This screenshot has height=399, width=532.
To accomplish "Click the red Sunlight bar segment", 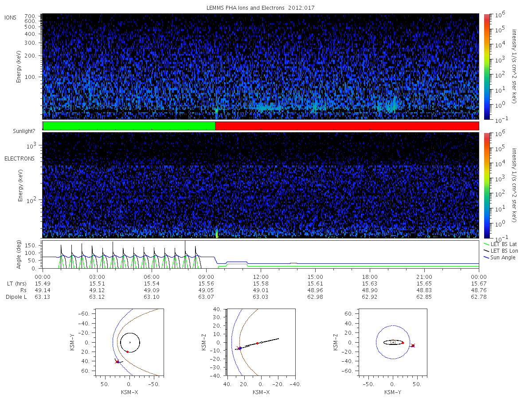I will pyautogui.click(x=347, y=126).
